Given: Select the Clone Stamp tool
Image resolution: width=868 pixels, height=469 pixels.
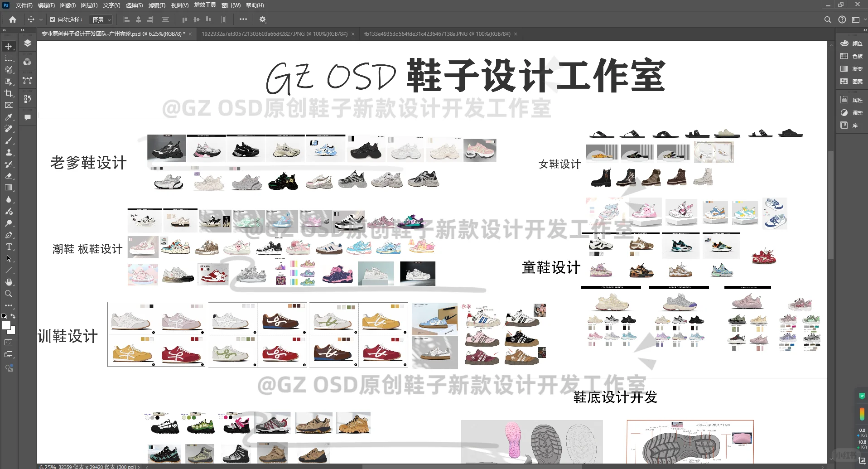Looking at the screenshot, I should (9, 153).
